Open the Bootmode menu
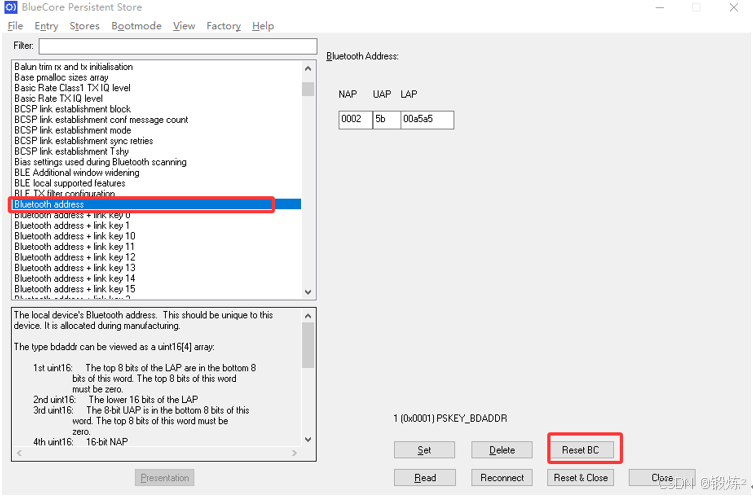This screenshot has width=753, height=497. point(136,26)
